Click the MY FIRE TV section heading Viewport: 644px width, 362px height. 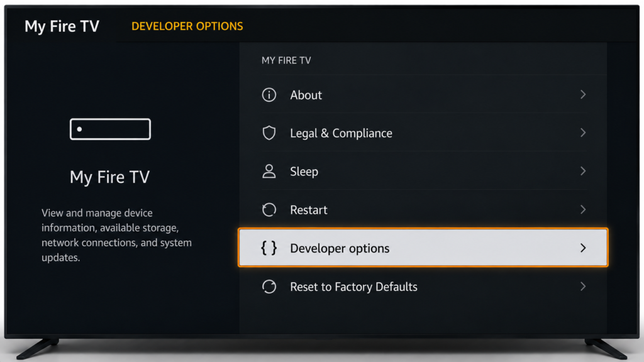(286, 61)
